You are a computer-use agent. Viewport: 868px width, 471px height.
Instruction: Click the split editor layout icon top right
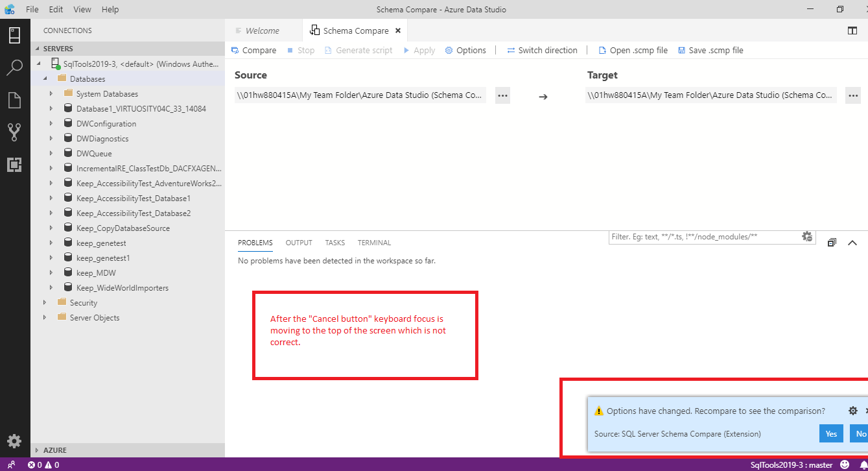[851, 30]
